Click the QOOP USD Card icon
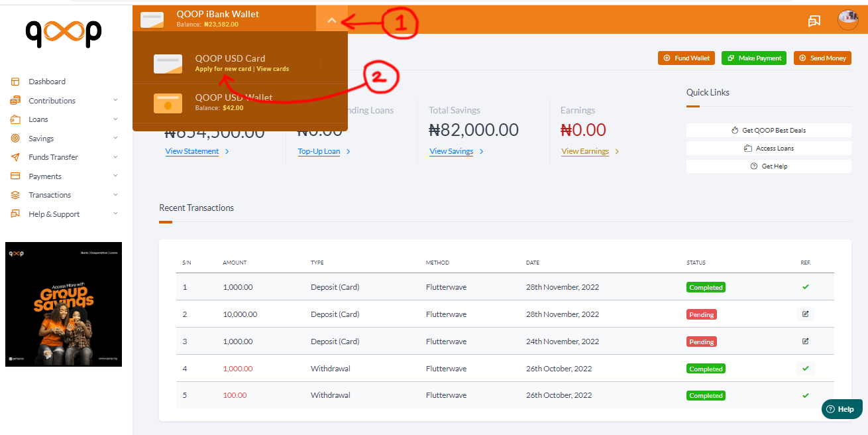Screen dimensions: 868x435 coord(168,64)
